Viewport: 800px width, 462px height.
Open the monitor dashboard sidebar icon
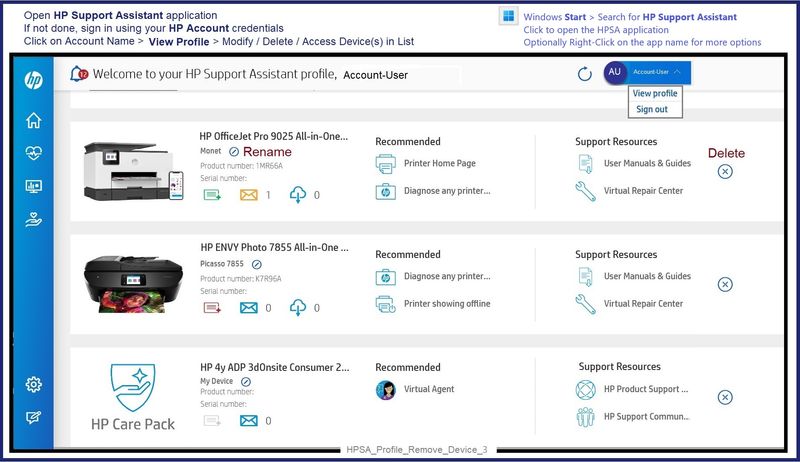pyautogui.click(x=34, y=187)
